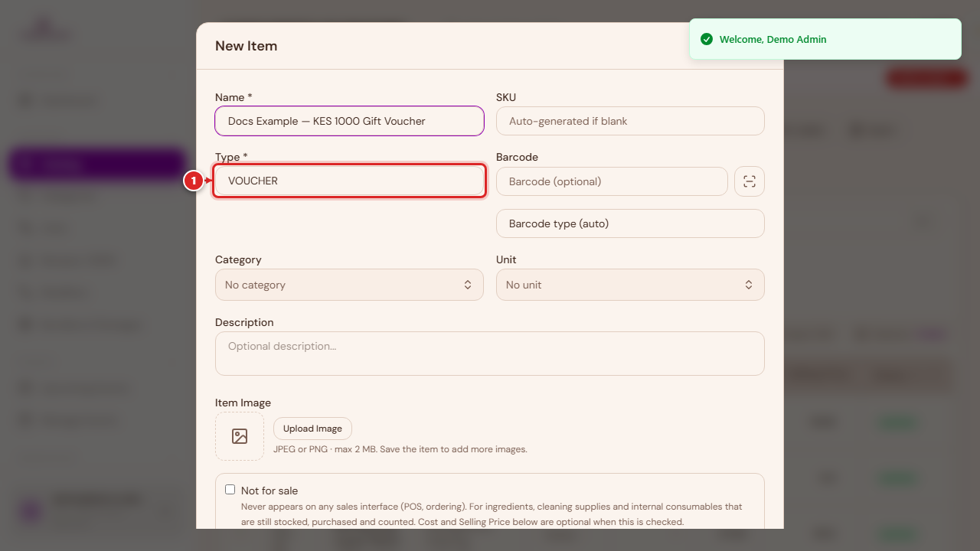Click the green check icon in Welcome toast
Viewport: 980px width, 551px height.
tap(707, 39)
